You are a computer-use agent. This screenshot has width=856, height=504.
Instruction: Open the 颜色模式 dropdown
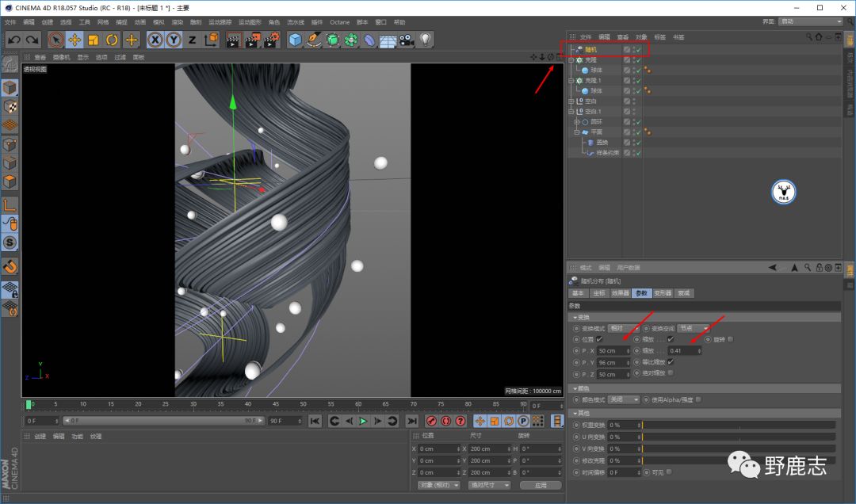[x=625, y=400]
